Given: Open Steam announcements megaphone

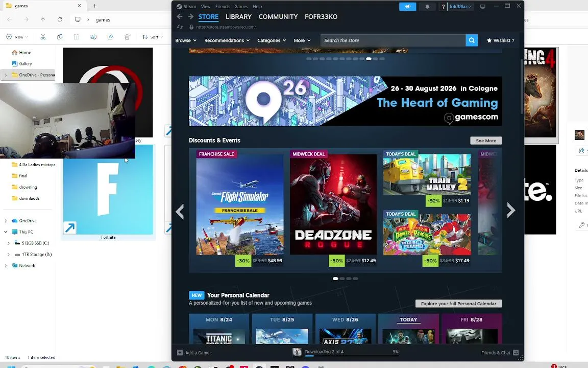Looking at the screenshot, I should click(x=408, y=6).
